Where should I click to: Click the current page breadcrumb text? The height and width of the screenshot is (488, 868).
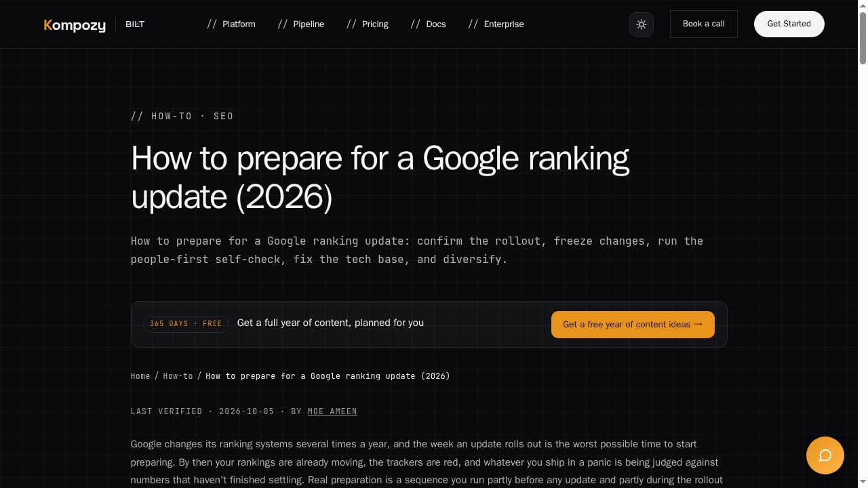328,376
